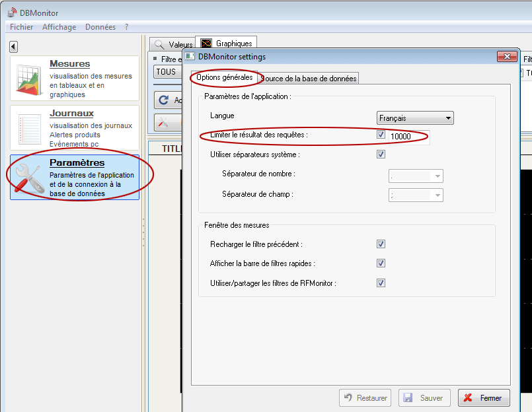This screenshot has height=412, width=532.
Task: Click the Séparateur de champ label
Action: pyautogui.click(x=258, y=194)
